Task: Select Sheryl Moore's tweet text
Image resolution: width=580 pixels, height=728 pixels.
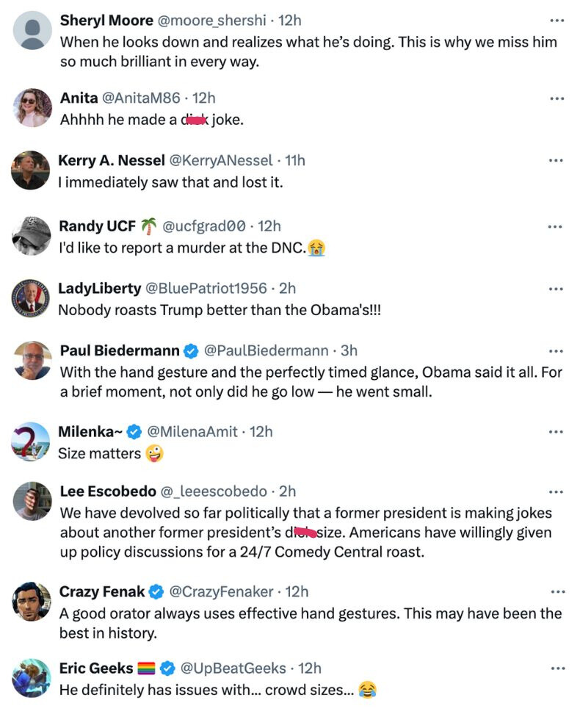Action: [294, 51]
